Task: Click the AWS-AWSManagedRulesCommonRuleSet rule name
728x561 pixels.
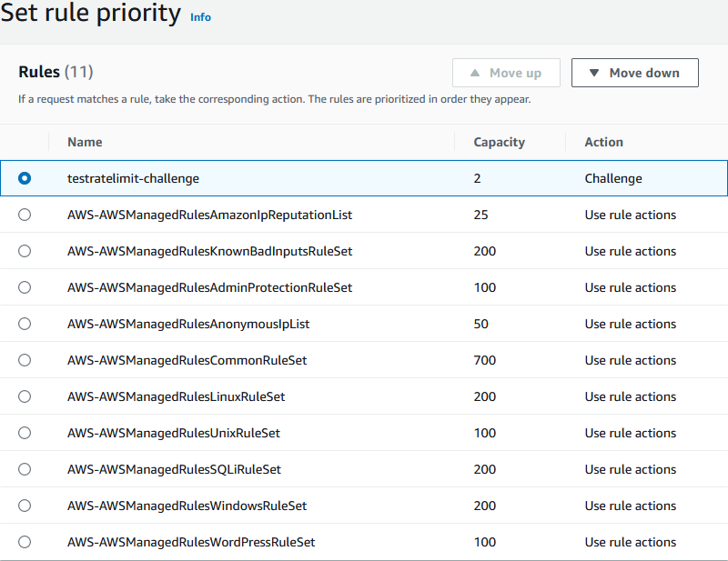Action: pos(187,360)
